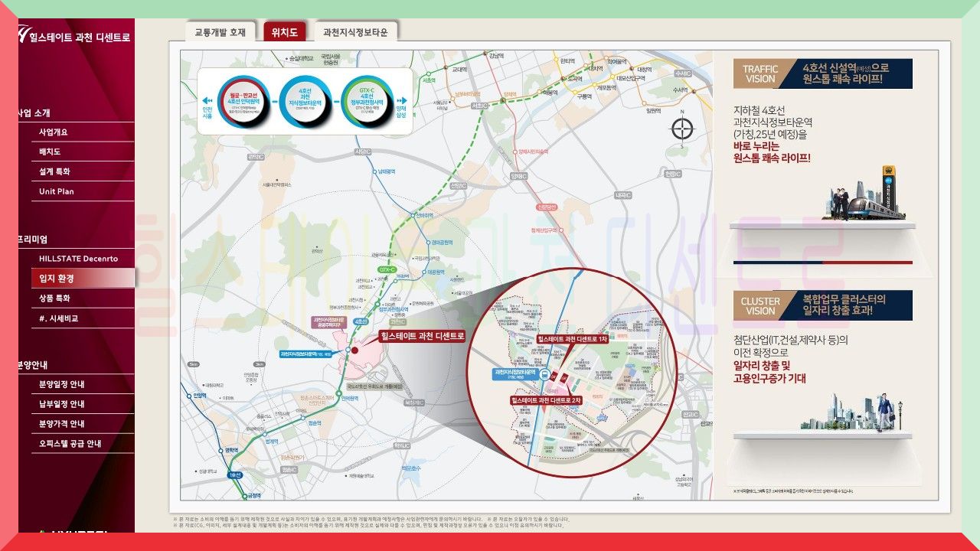This screenshot has height=551, width=980.
Task: Click the 월곶-판교선 인덕원역 circle icon
Action: tap(242, 101)
